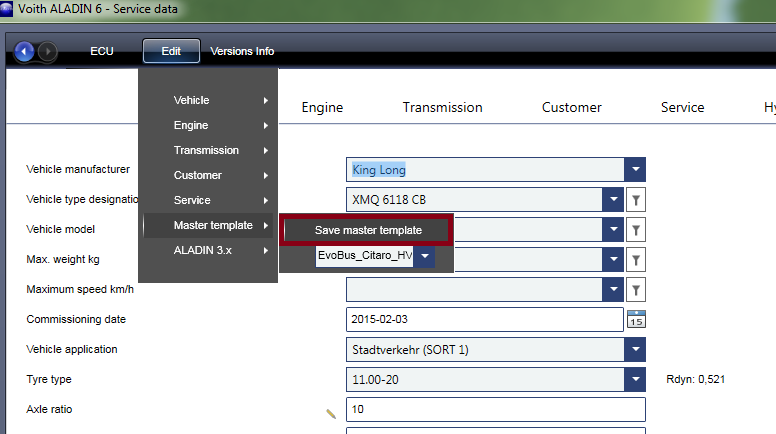Click the Commissioning date input field
Image resolution: width=776 pixels, height=434 pixels.
pos(485,319)
